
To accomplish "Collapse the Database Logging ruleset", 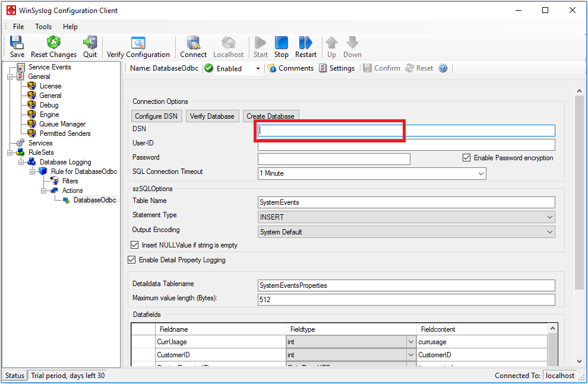I will [x=21, y=162].
